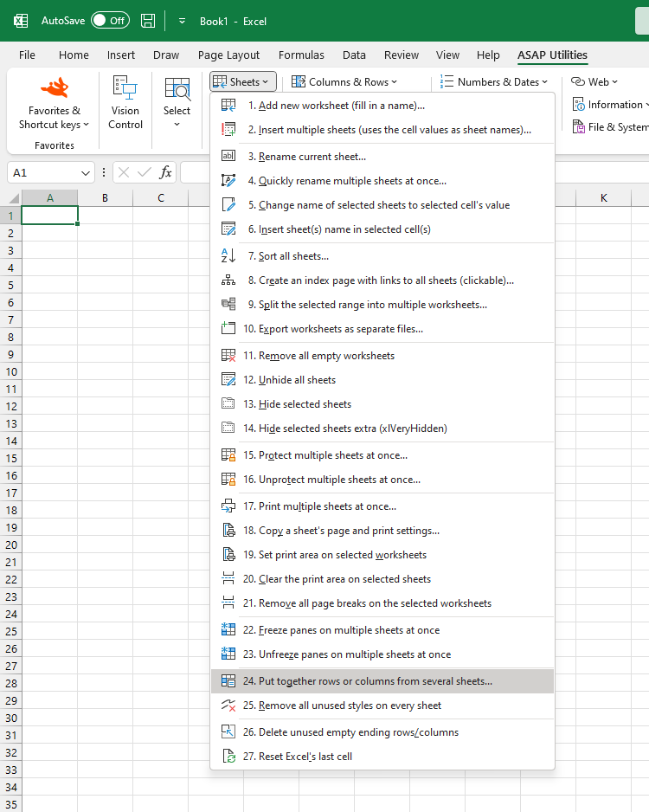Switch to the View tab
The image size is (649, 812).
(447, 55)
